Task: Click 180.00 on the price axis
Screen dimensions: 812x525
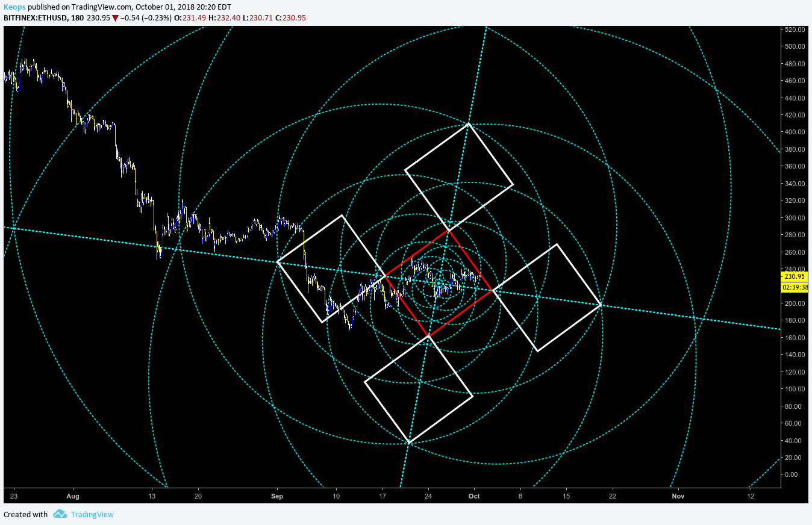Action: pos(794,320)
